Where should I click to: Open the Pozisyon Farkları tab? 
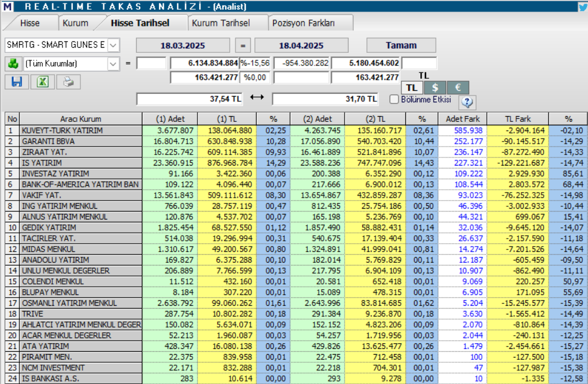303,23
